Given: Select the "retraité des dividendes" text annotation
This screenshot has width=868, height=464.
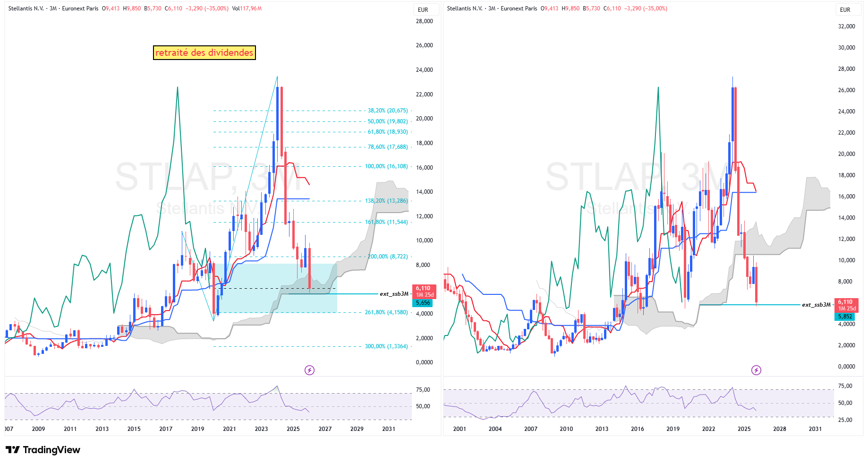Looking at the screenshot, I should click(204, 52).
